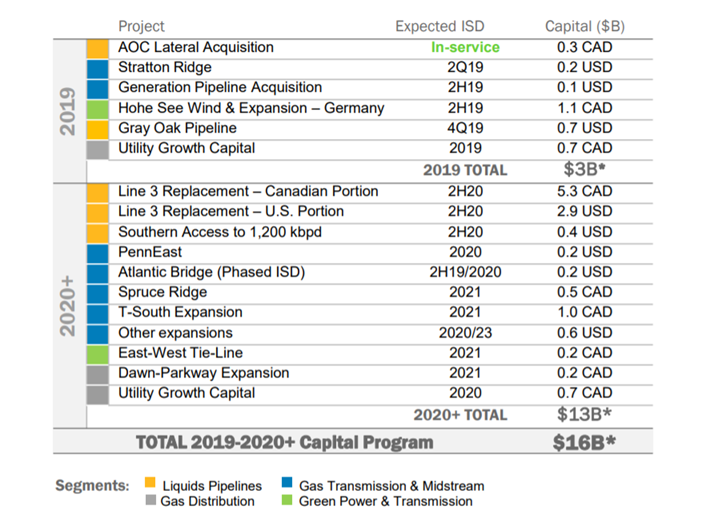The image size is (710, 510).
Task: Click the '2020+ TOTAL' label
Action: point(461,415)
